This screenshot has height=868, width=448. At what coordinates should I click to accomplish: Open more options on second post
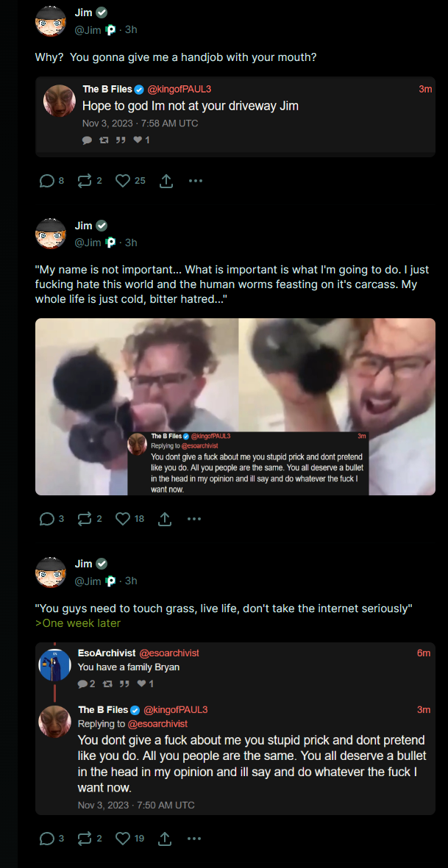[193, 519]
